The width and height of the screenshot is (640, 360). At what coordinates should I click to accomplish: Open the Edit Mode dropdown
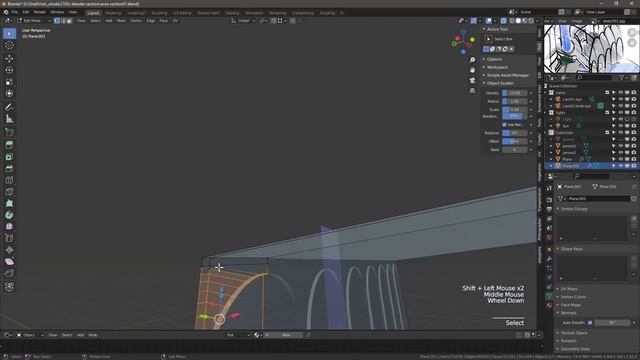[33, 20]
